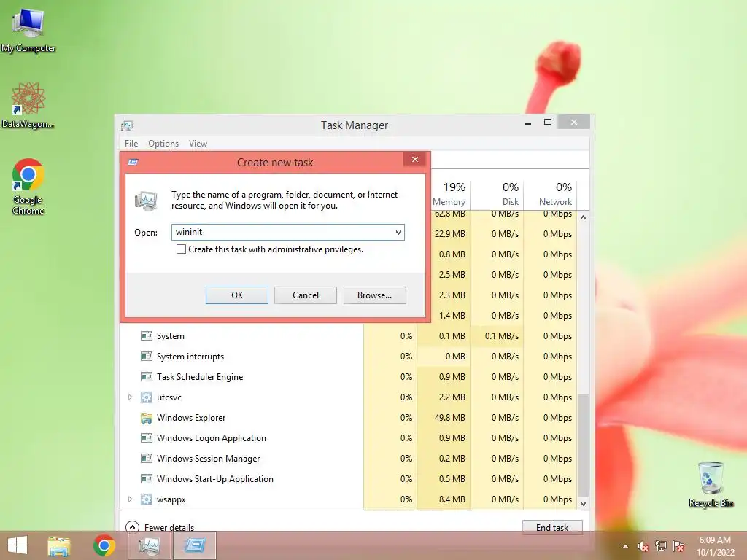Viewport: 747px width, 560px height.
Task: Click the End task button
Action: [552, 528]
